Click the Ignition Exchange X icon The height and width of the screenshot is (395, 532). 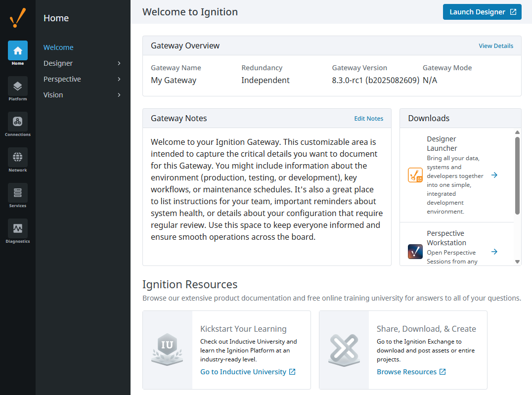point(344,350)
